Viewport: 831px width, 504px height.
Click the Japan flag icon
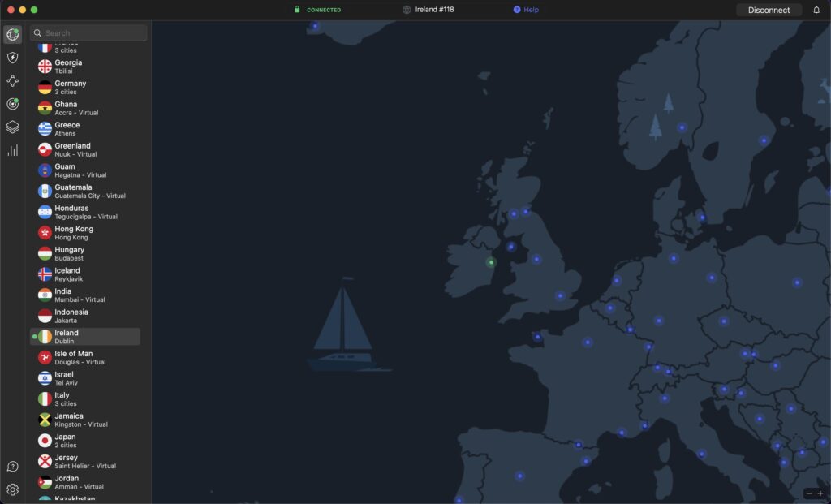(x=45, y=441)
